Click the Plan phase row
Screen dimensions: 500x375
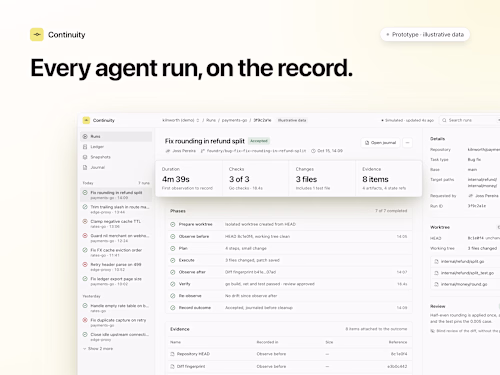(x=289, y=248)
